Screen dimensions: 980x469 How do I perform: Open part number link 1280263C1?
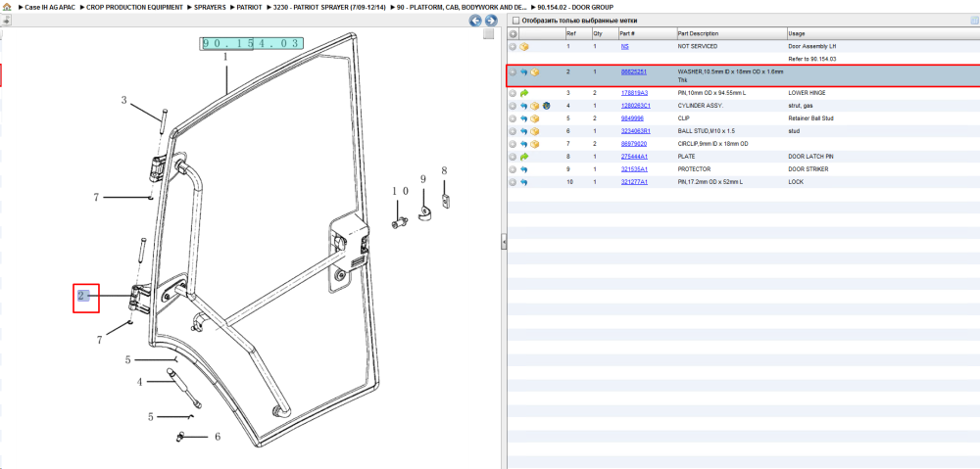click(636, 106)
